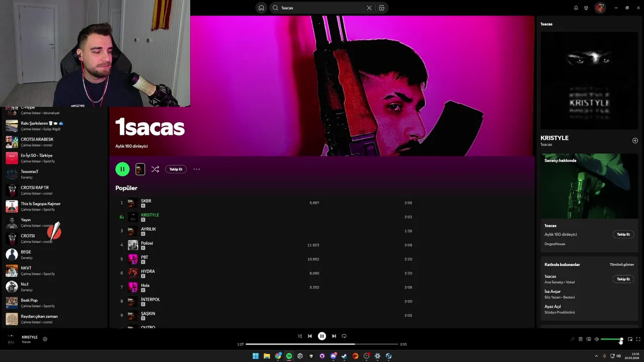Show hidden tray icons chevron
Viewport: 644px width, 362px height.
click(x=596, y=356)
